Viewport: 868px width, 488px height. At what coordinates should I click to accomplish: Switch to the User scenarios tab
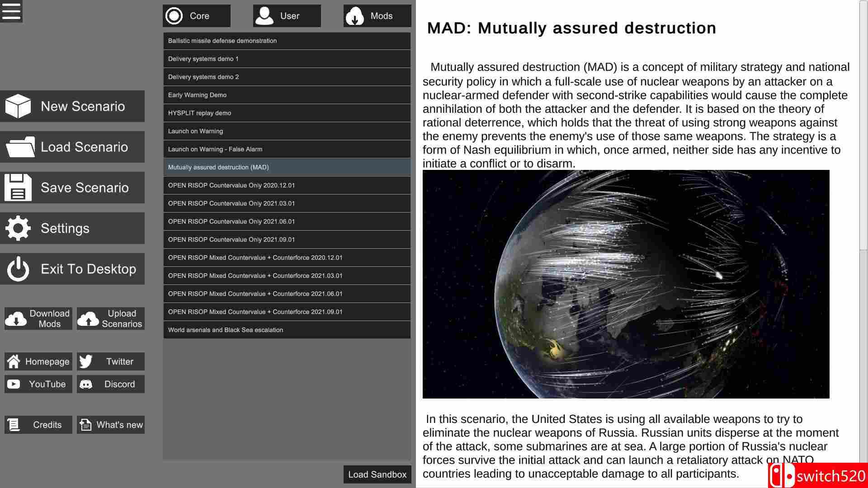tap(287, 16)
